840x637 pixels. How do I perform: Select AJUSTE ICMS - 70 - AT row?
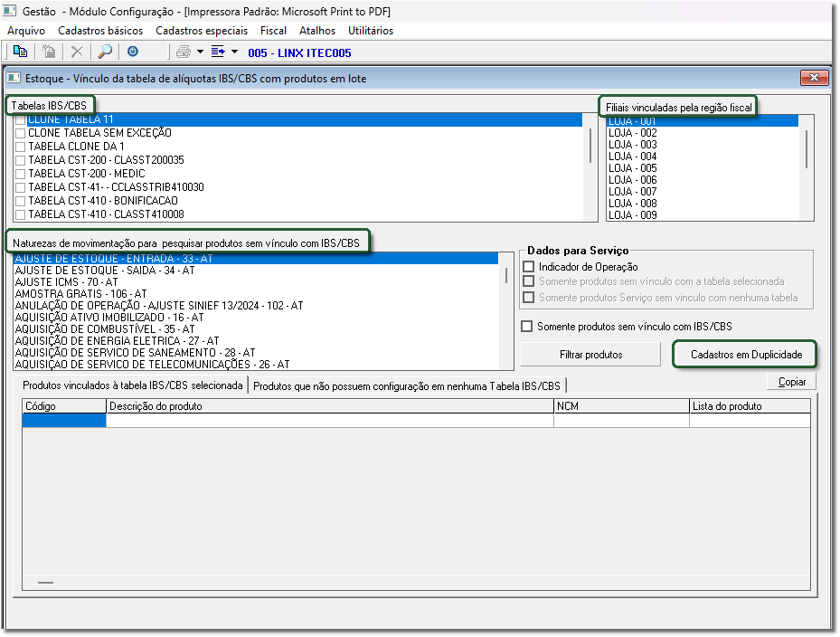(256, 282)
